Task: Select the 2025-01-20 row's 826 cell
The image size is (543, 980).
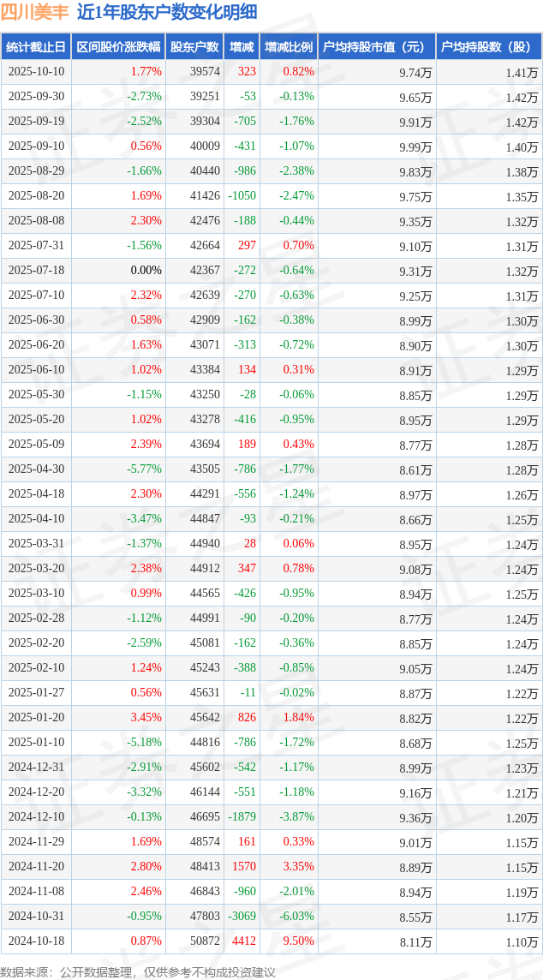Action: coord(245,718)
